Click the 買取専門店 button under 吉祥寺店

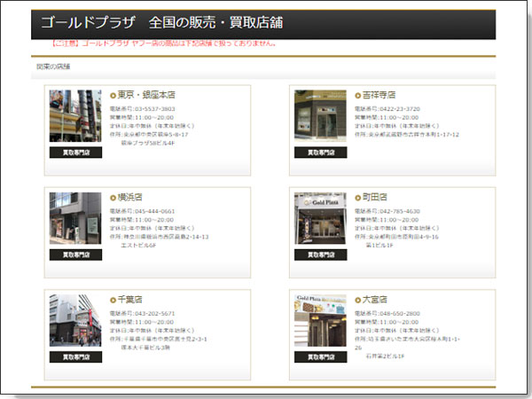(321, 153)
